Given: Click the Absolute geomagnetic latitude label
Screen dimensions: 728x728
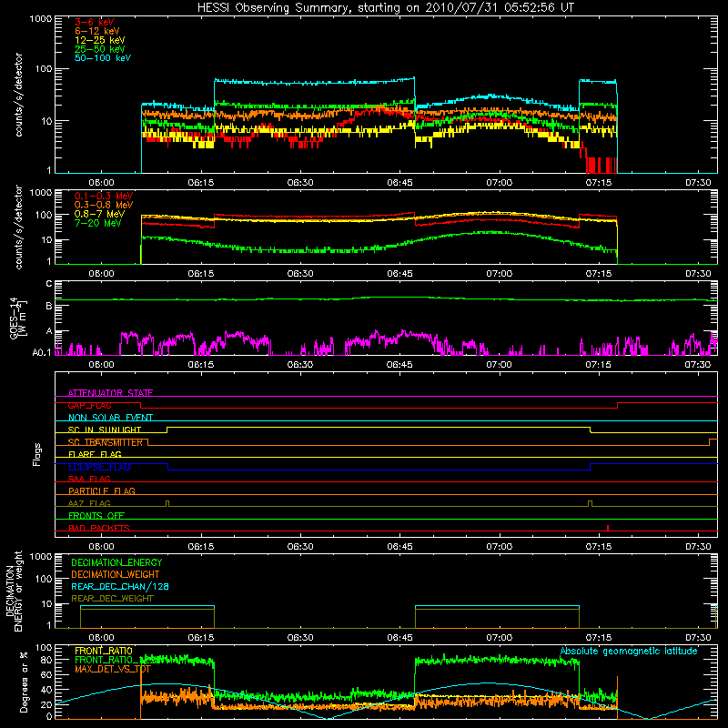Looking at the screenshot, I should point(629,652).
